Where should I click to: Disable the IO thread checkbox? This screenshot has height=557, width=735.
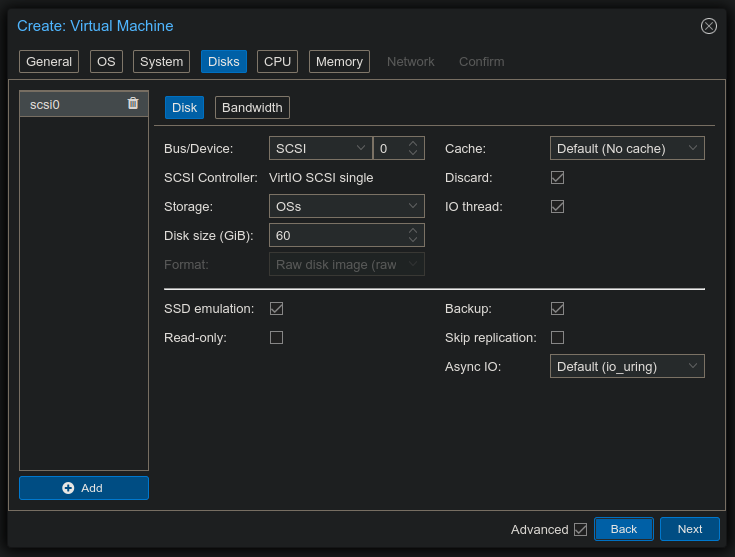558,206
